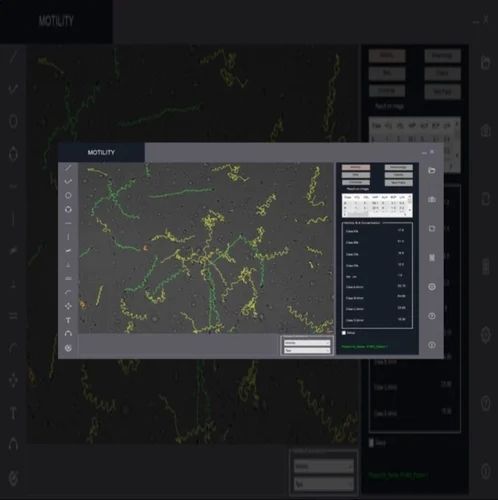
Task: Click the pencil tool in the background window
Action: pos(13,57)
